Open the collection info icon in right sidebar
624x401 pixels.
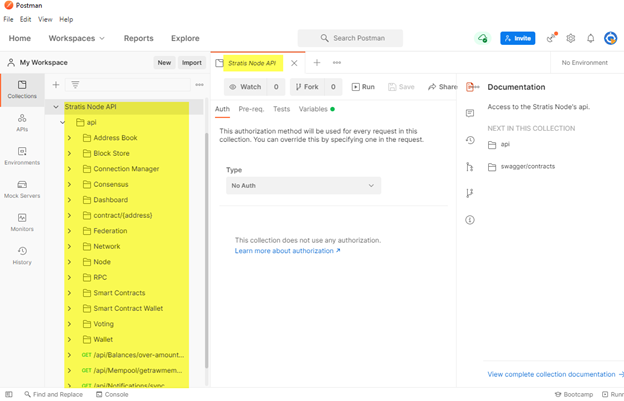click(x=470, y=220)
